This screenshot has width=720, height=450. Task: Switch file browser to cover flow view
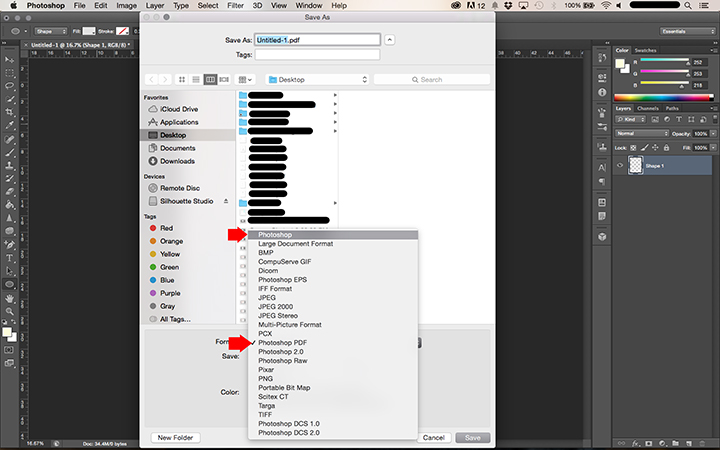pos(224,79)
